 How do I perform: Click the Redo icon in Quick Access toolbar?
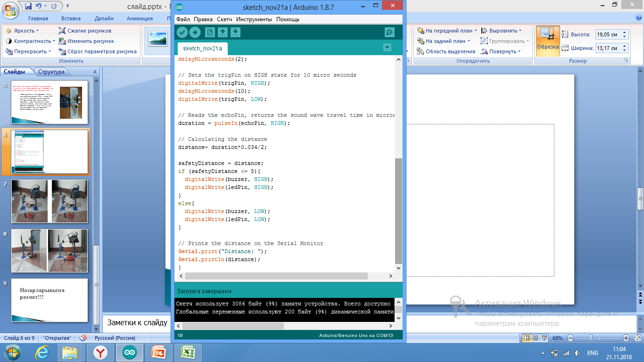coord(53,6)
